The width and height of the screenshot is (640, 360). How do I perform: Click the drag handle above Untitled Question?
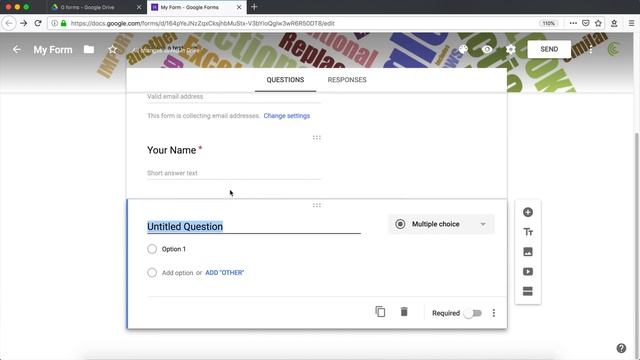(x=317, y=205)
